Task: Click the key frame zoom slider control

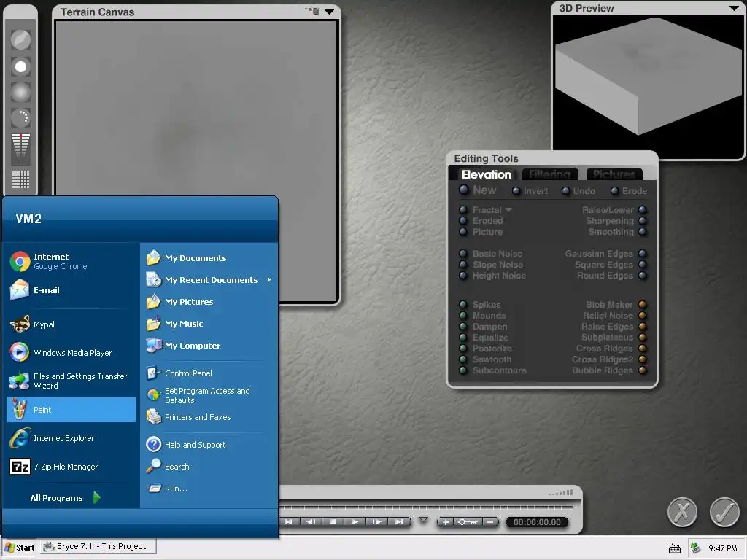Action: pos(468,522)
